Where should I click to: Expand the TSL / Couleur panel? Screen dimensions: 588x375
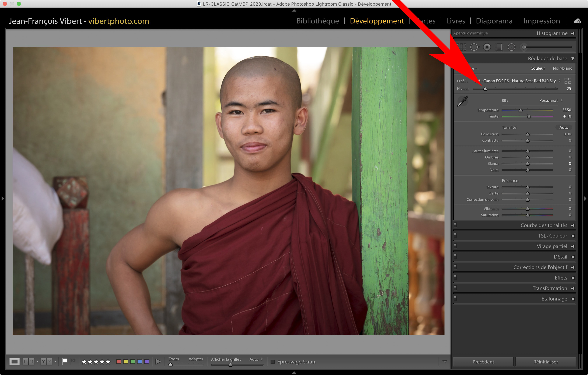click(x=573, y=236)
